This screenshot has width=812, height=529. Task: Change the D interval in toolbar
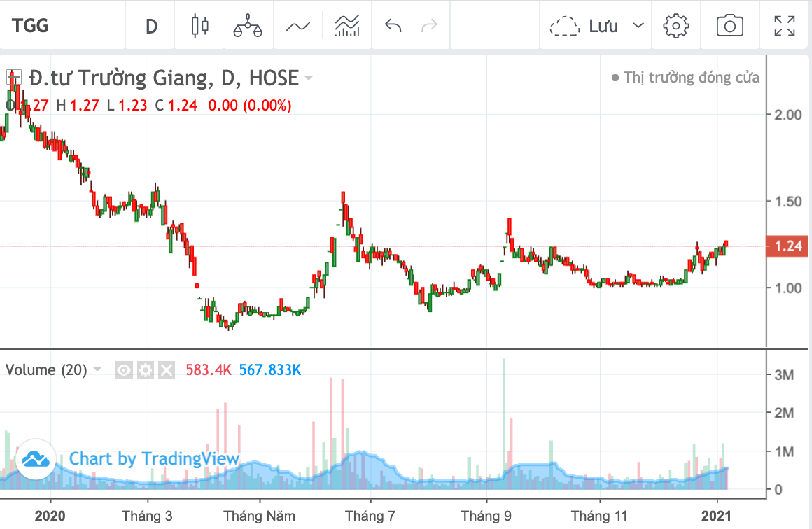coord(151,27)
